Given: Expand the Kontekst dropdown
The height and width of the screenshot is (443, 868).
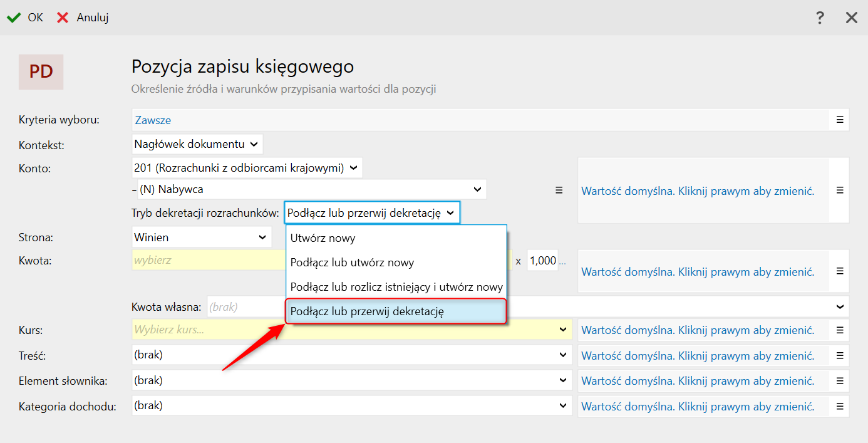Looking at the screenshot, I should pyautogui.click(x=197, y=144).
